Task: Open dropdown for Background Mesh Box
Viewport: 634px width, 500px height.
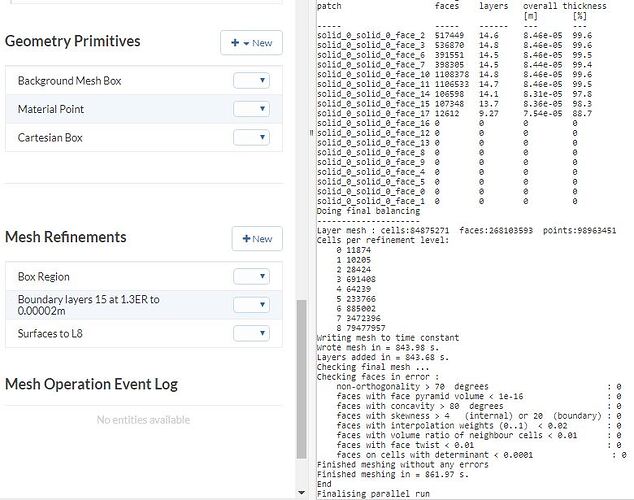Action: coord(252,81)
